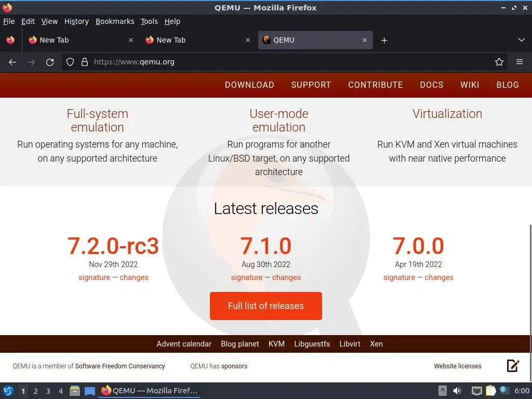Open the Xen footer link
The width and height of the screenshot is (532, 399).
click(x=376, y=344)
